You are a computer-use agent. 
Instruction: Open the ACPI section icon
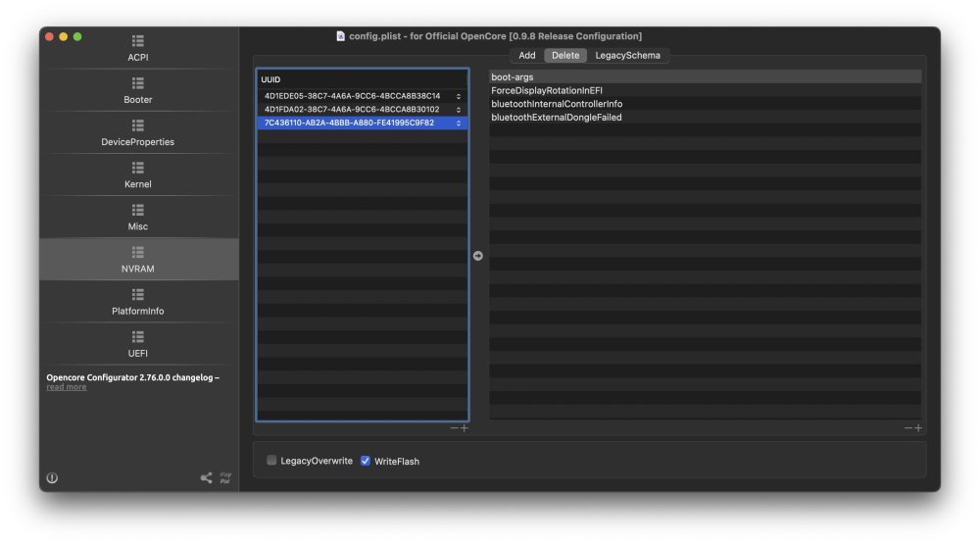click(137, 41)
